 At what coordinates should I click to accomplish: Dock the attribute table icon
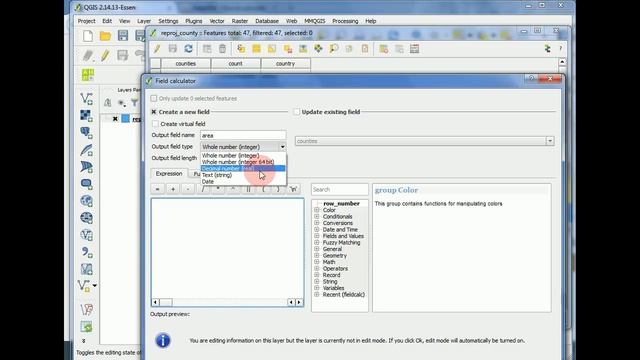click(x=547, y=49)
